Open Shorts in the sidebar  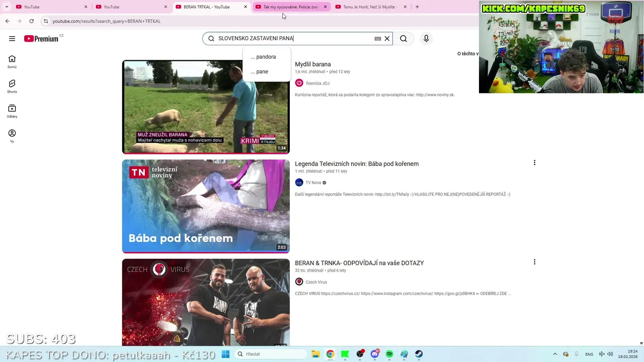click(x=12, y=86)
